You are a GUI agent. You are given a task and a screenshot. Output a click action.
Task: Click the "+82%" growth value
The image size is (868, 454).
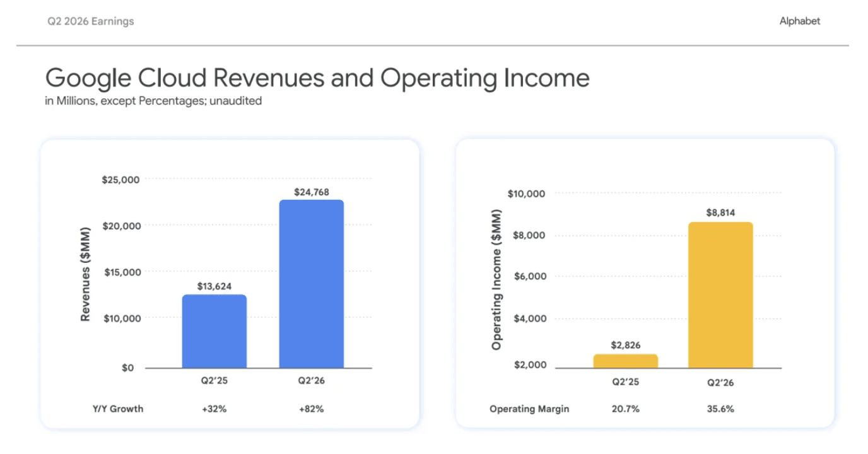click(x=312, y=409)
